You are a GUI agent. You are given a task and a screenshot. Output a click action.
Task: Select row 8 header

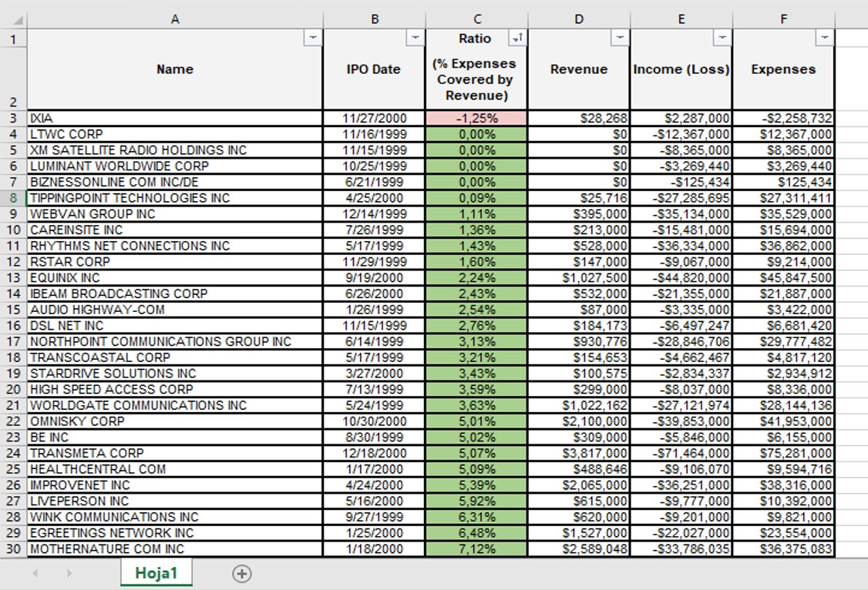(13, 198)
